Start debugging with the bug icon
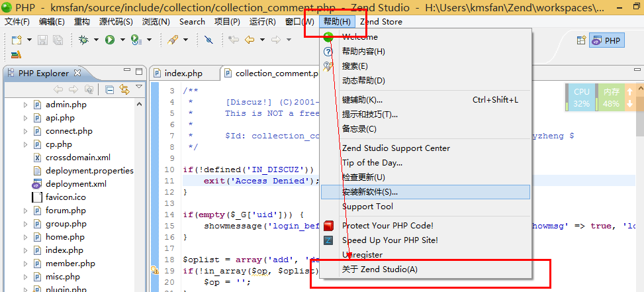The width and height of the screenshot is (644, 292). [84, 40]
